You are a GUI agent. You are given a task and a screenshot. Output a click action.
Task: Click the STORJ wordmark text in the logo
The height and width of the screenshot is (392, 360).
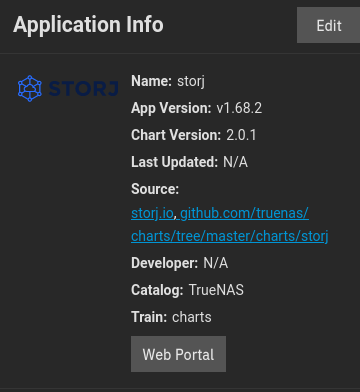(84, 89)
